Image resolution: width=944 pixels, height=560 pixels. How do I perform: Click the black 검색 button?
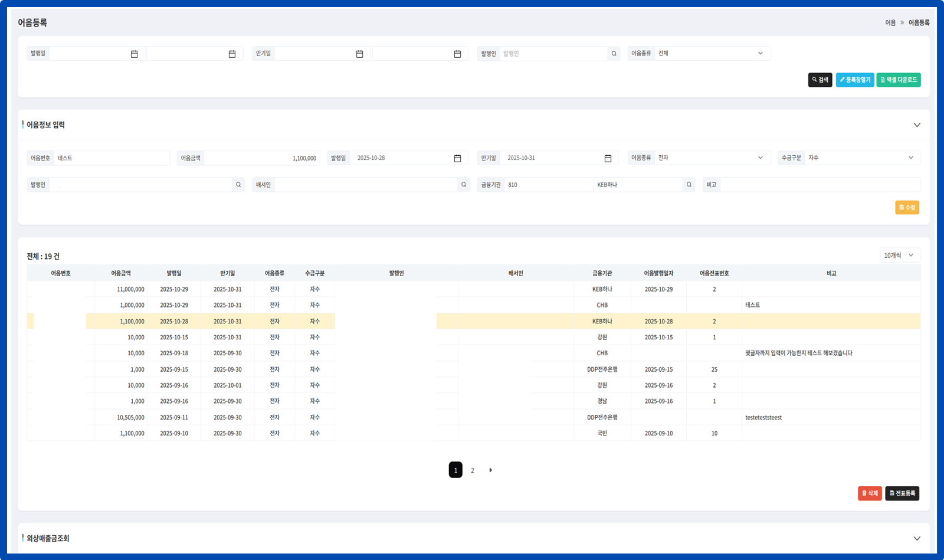pos(820,80)
